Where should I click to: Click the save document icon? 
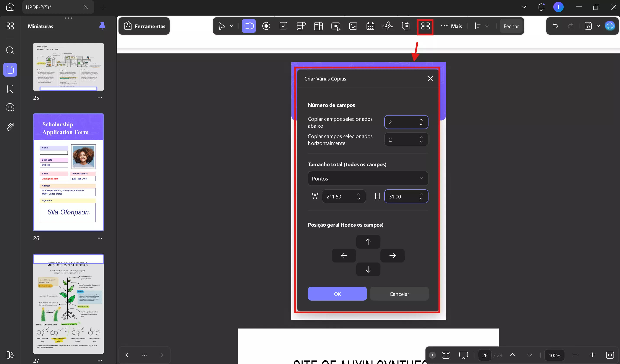588,26
